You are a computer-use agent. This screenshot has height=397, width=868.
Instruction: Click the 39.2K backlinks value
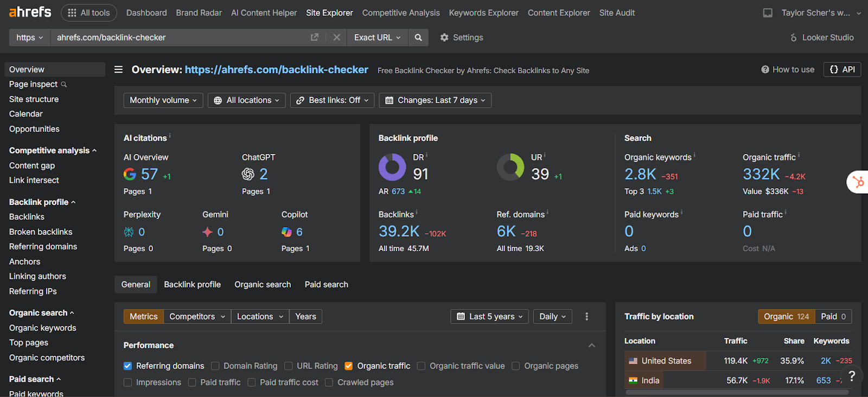pos(399,232)
